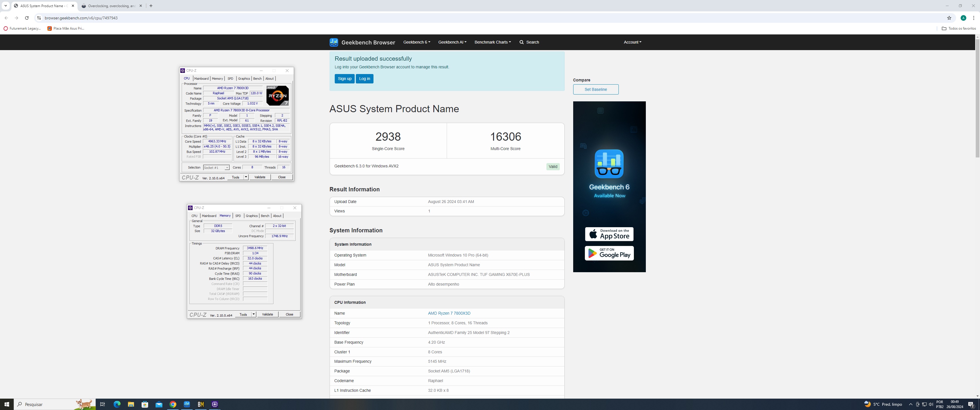Open Placa Mãe Asus bookmark
Screen dimensions: 980x410
(66, 28)
